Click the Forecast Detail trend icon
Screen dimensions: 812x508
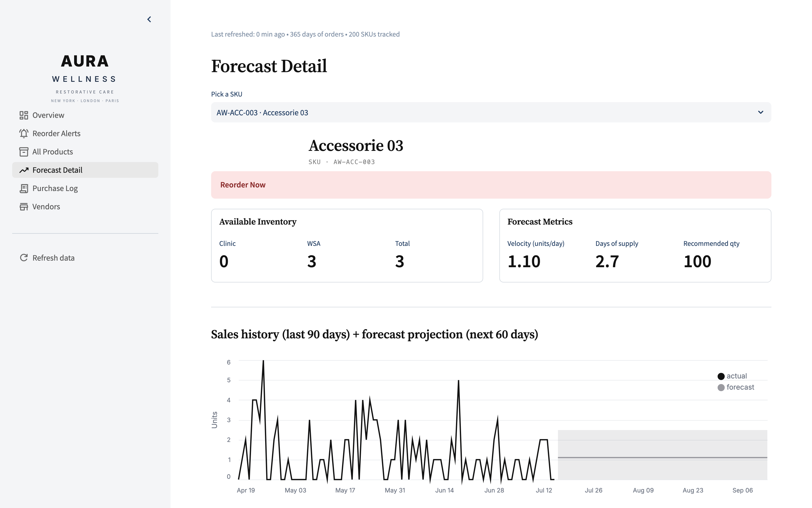[24, 170]
